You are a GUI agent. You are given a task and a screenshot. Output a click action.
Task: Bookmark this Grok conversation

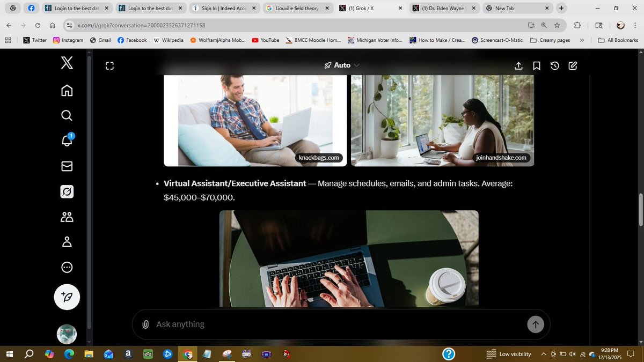click(x=536, y=65)
